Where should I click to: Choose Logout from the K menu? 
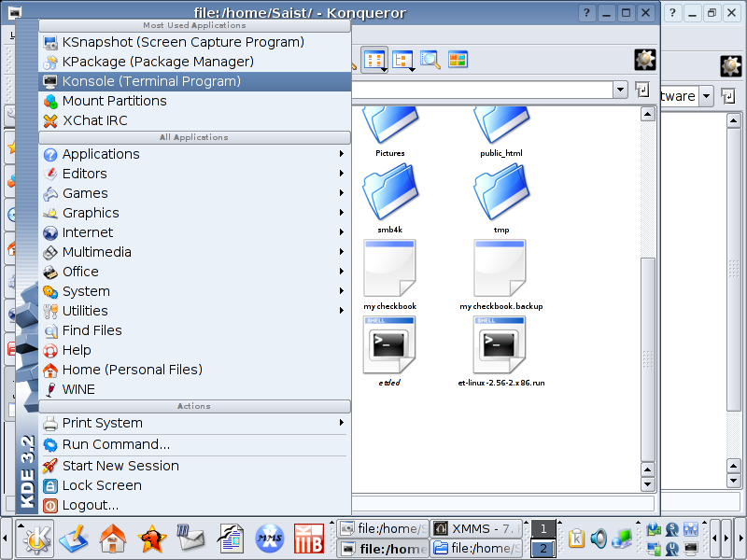[90, 505]
